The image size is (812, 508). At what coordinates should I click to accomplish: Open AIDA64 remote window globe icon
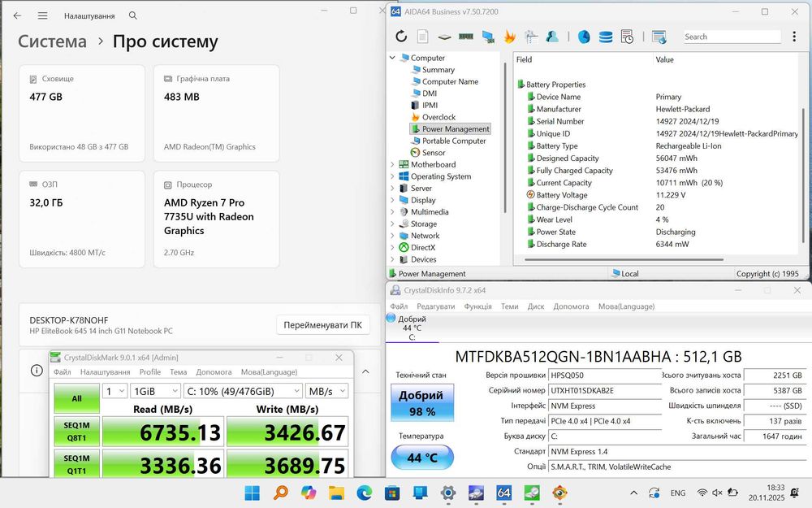[x=659, y=37]
